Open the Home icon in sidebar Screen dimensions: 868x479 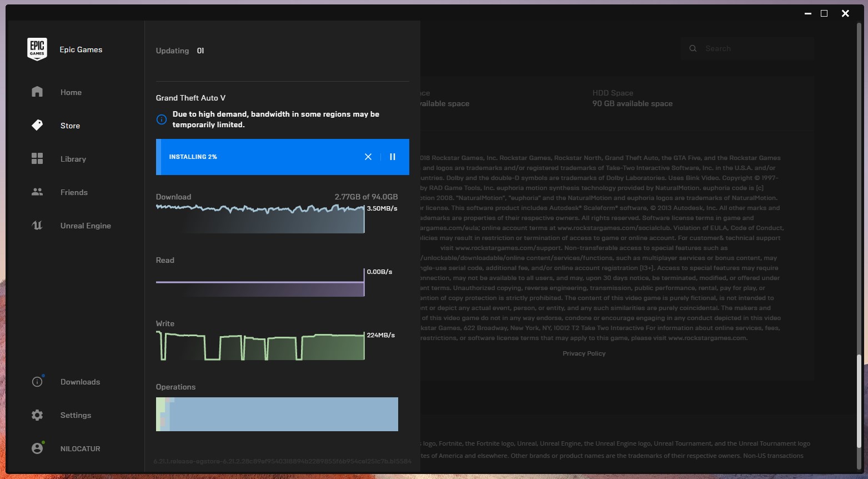click(x=37, y=92)
